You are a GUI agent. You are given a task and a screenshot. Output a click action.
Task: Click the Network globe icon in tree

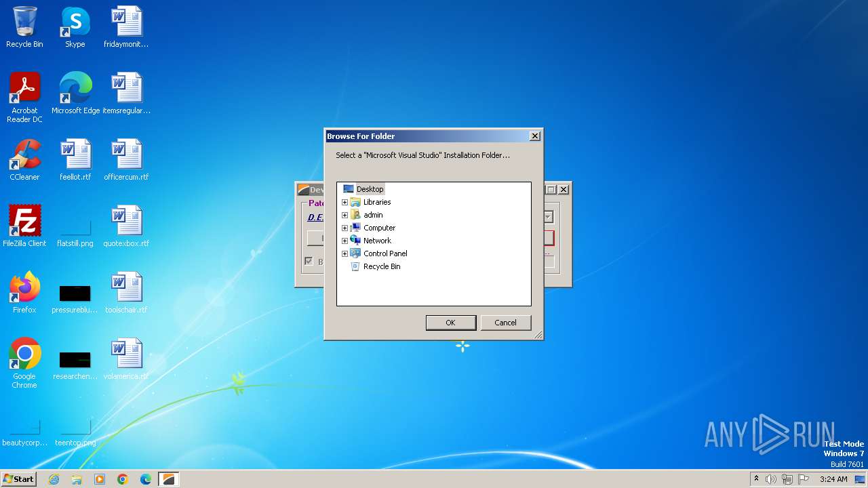(x=355, y=241)
